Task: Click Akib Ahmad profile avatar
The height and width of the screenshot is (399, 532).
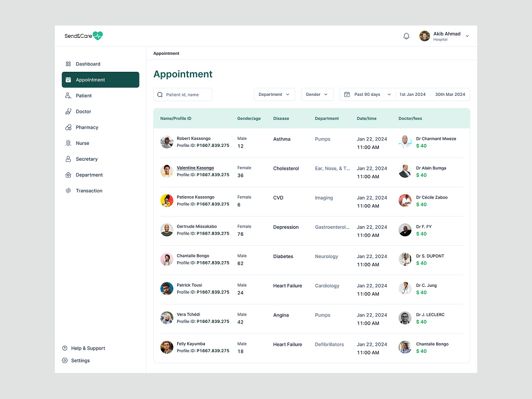Action: 425,36
